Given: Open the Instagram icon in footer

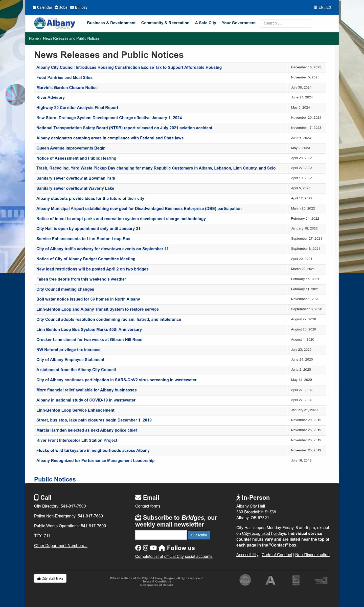Looking at the screenshot, I should tap(146, 548).
